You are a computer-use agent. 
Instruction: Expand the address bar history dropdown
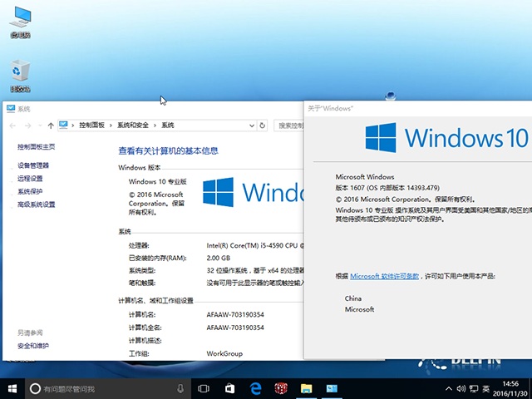(x=252, y=126)
